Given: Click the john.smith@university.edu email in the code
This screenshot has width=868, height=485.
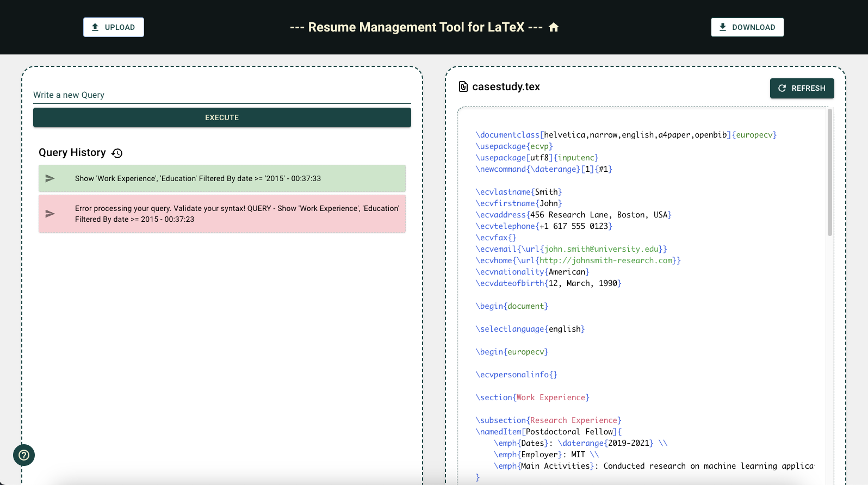Looking at the screenshot, I should click(601, 249).
